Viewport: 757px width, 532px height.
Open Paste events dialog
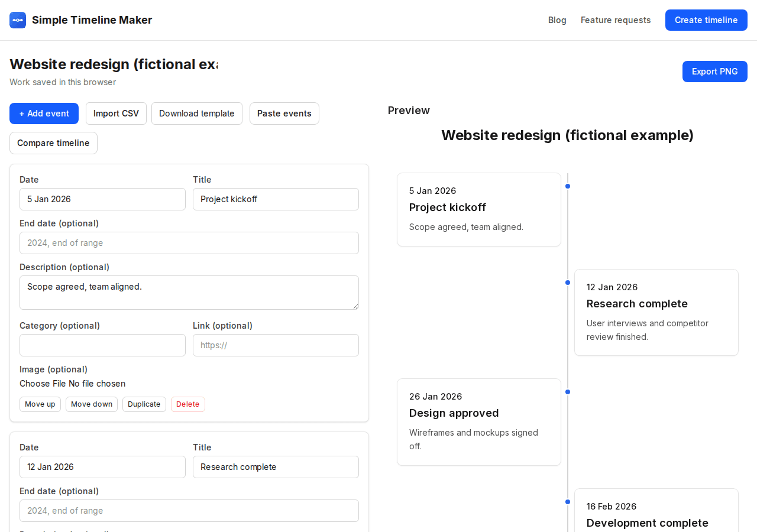(284, 113)
